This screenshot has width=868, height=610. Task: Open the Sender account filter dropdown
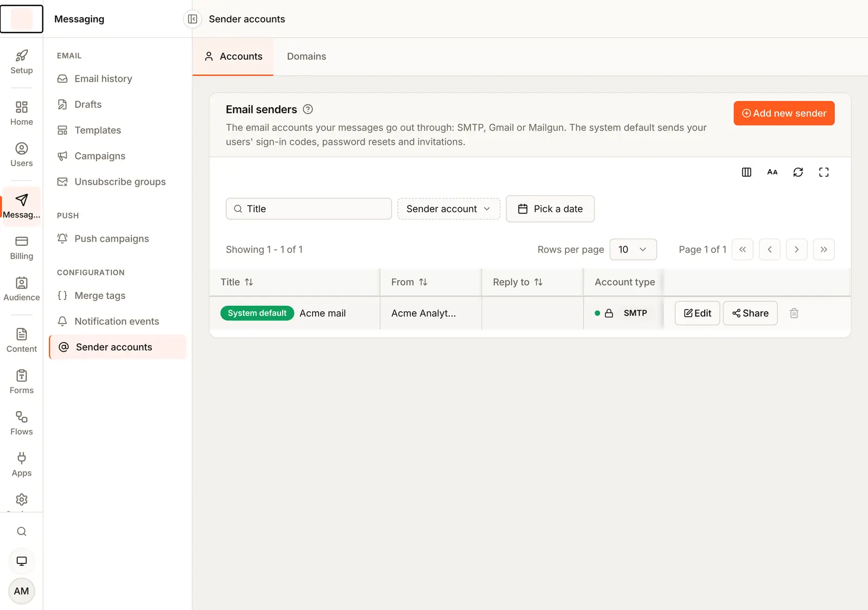[449, 209]
